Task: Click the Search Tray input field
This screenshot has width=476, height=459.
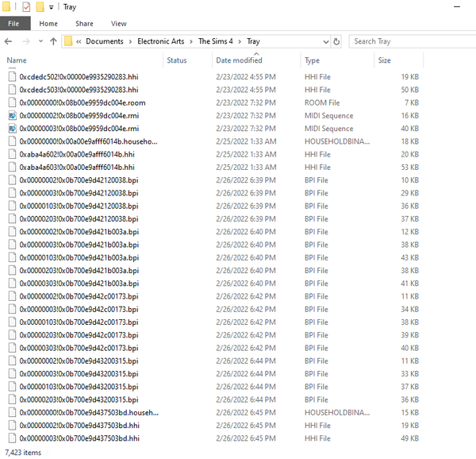Action: click(x=414, y=41)
